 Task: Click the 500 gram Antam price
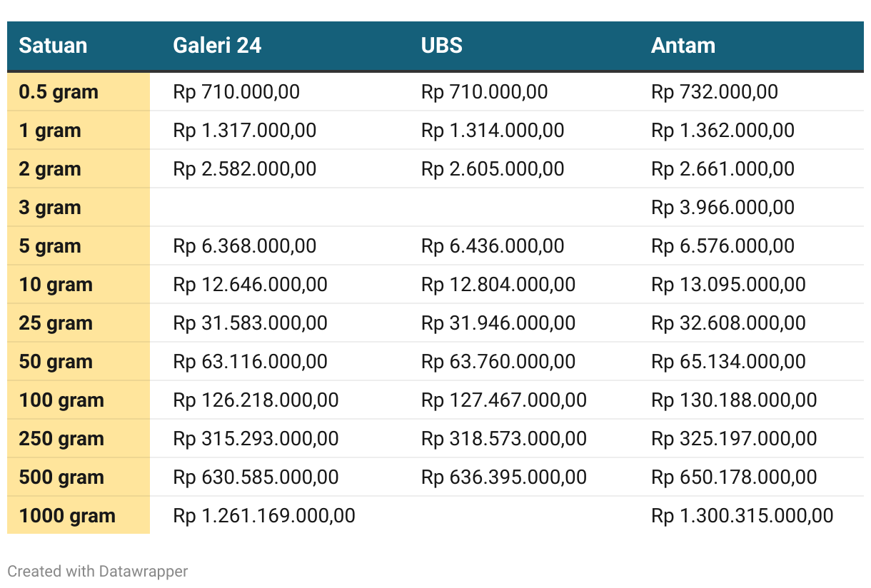734,477
